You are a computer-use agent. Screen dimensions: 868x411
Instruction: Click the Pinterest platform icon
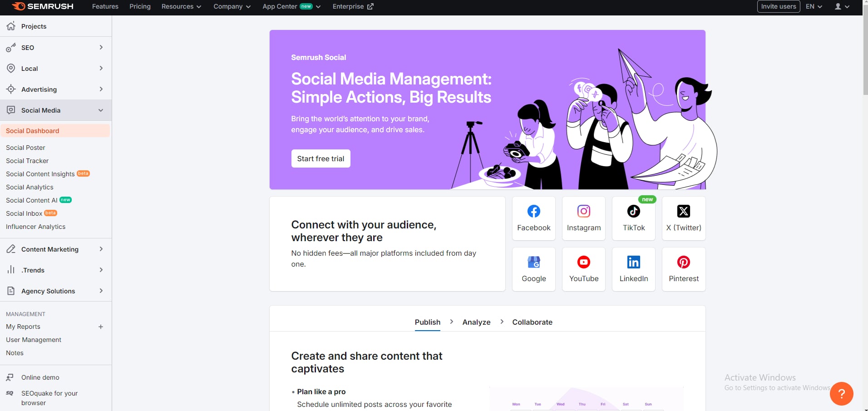pyautogui.click(x=683, y=262)
